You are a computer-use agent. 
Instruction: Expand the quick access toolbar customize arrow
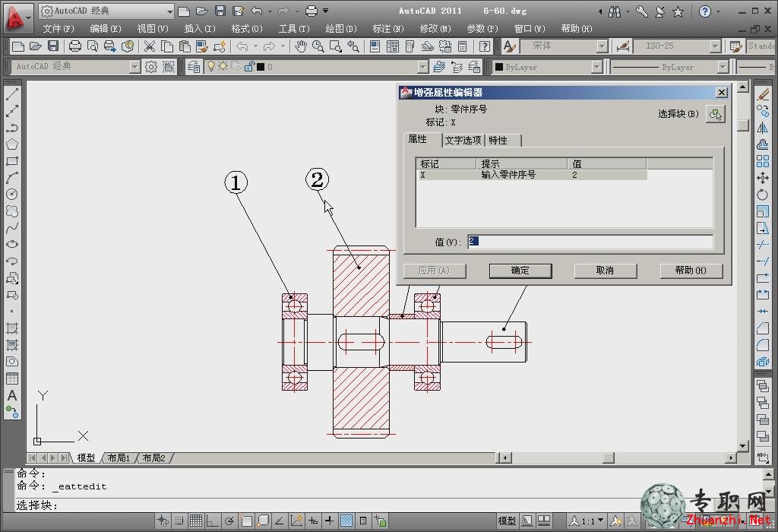tap(325, 11)
